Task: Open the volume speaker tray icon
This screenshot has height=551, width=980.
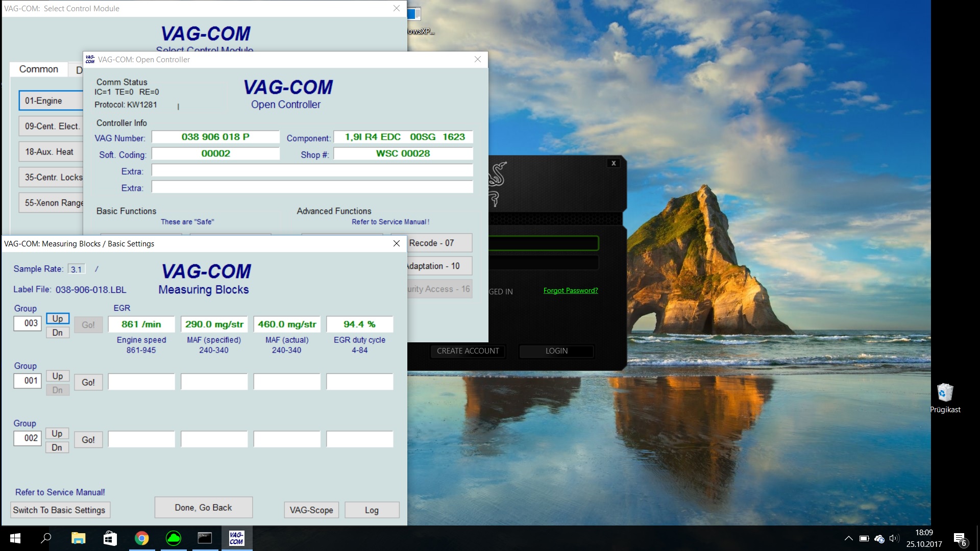Action: (x=894, y=538)
